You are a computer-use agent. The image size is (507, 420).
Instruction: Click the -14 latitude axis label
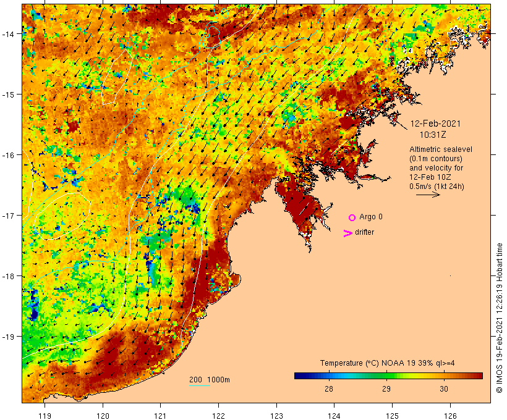[8, 33]
